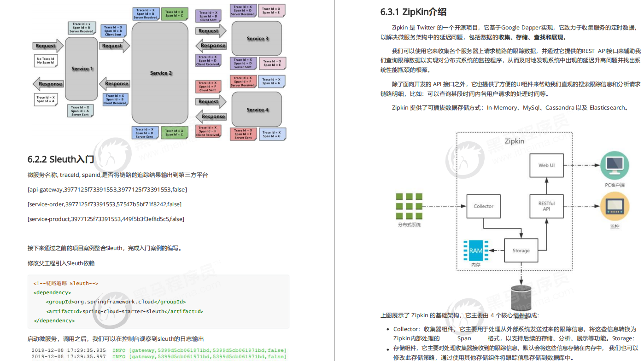The image size is (644, 361).
Task: Click the 'PC客户端' label text
Action: [615, 185]
